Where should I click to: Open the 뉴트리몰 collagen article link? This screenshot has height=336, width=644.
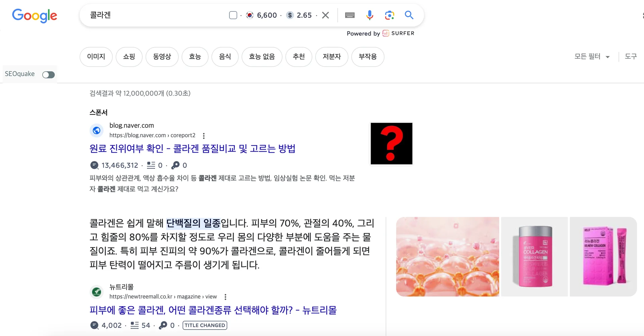coord(213,310)
